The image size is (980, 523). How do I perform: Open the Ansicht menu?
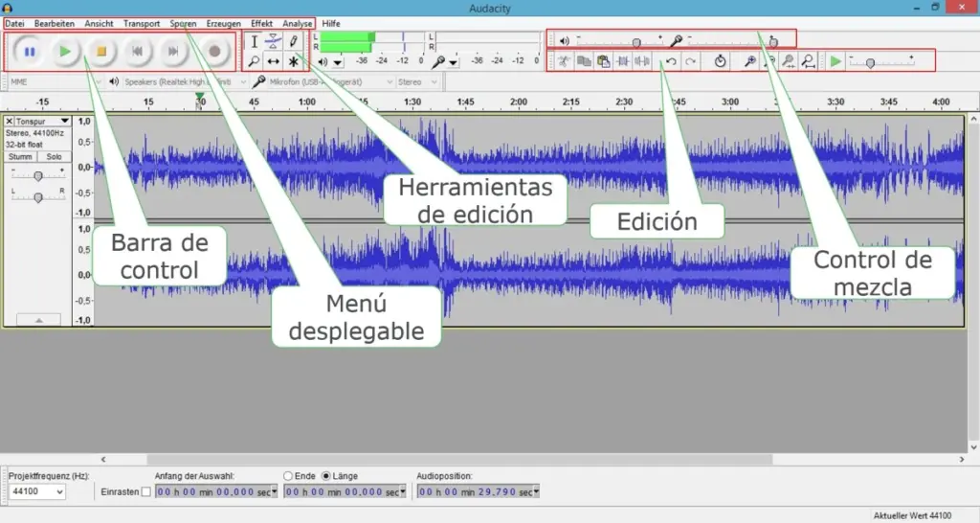point(99,24)
